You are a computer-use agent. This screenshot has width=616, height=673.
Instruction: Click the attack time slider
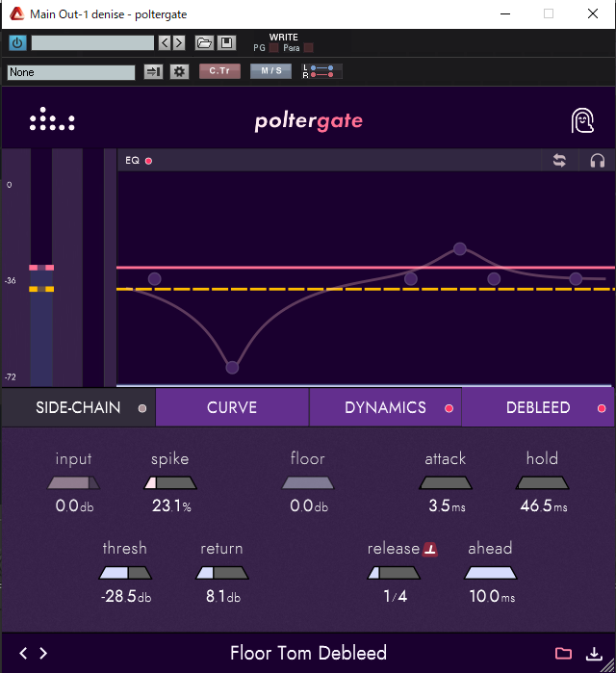446,483
